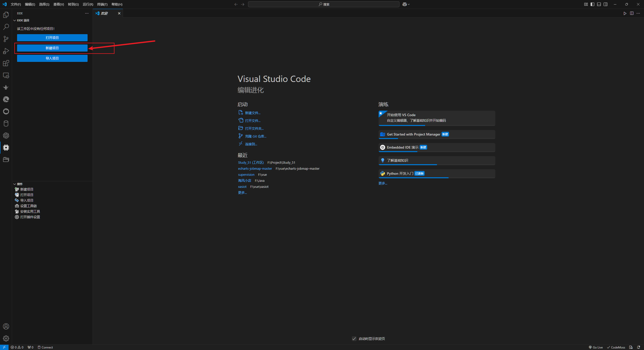Open the notifications bell in status bar

coord(638,347)
